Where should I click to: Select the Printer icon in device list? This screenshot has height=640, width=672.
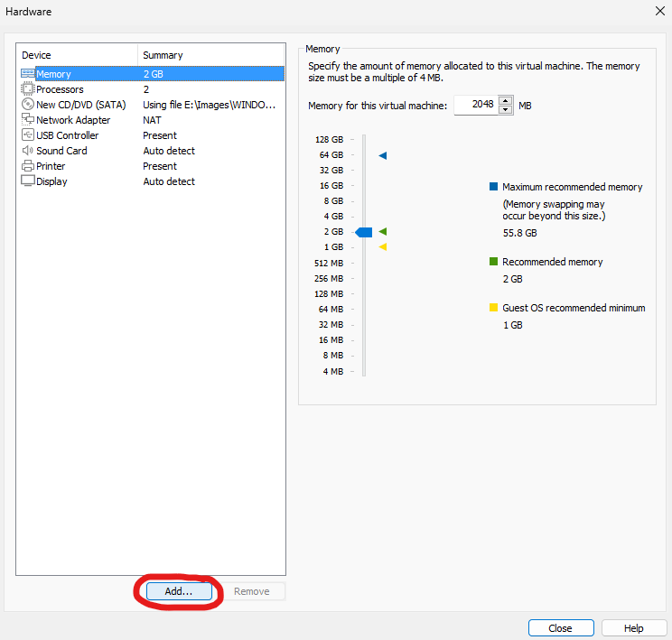point(27,166)
